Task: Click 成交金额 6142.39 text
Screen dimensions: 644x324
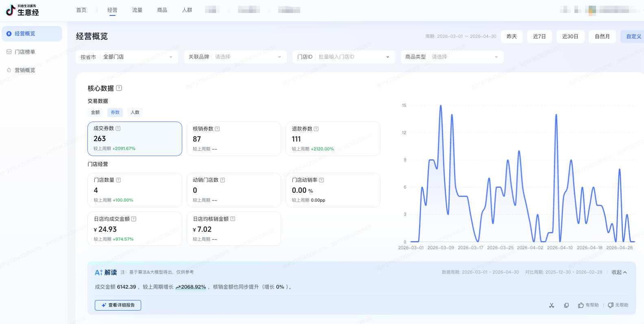Action: point(116,287)
